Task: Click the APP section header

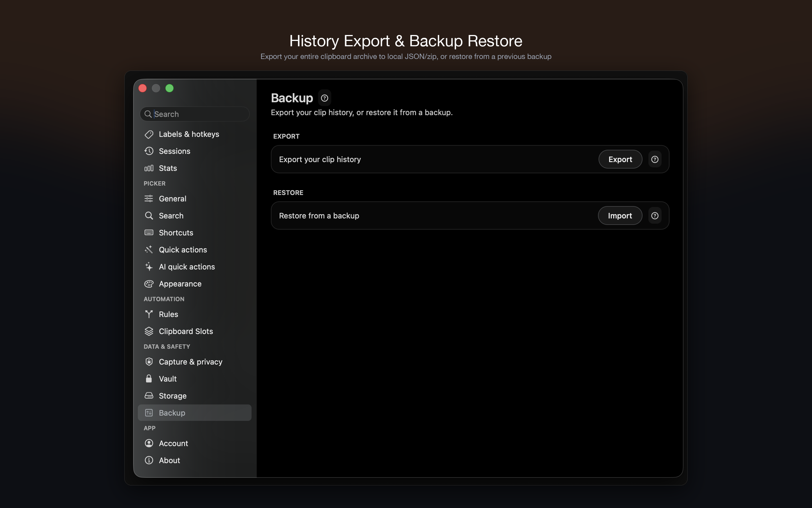Action: (x=149, y=428)
